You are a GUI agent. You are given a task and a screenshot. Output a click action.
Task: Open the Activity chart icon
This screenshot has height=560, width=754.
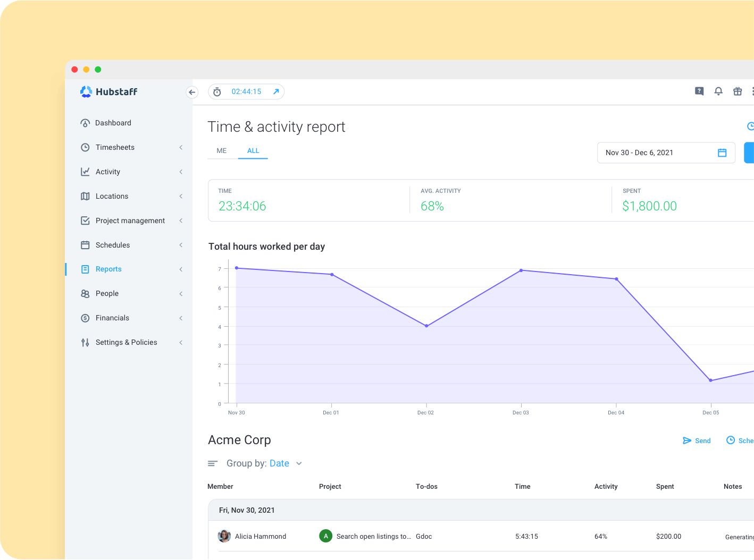click(86, 172)
